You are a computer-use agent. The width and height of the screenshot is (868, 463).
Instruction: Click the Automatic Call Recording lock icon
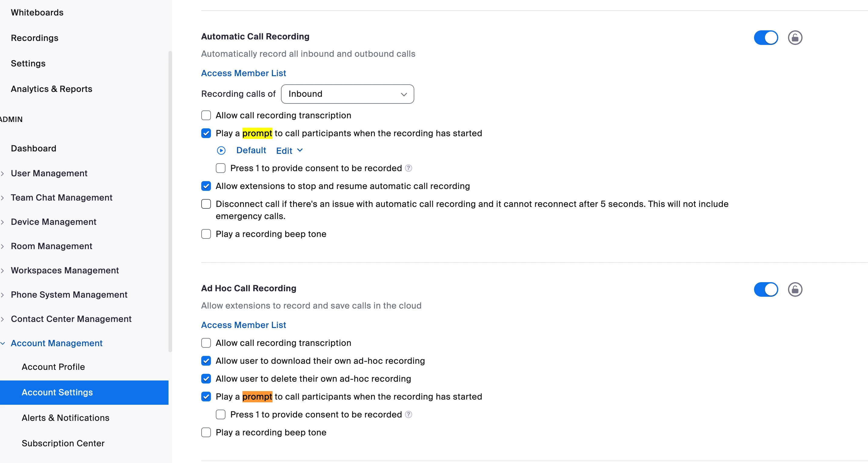pyautogui.click(x=795, y=38)
